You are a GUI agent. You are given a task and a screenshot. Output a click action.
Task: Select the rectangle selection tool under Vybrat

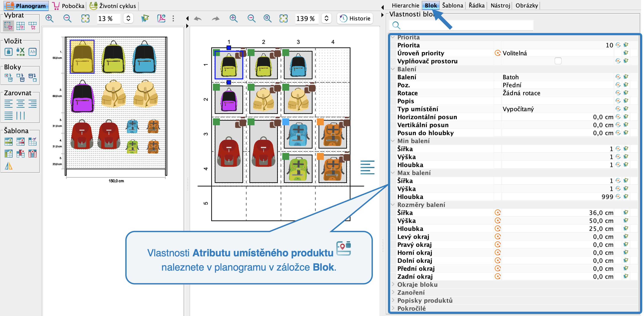[8, 26]
